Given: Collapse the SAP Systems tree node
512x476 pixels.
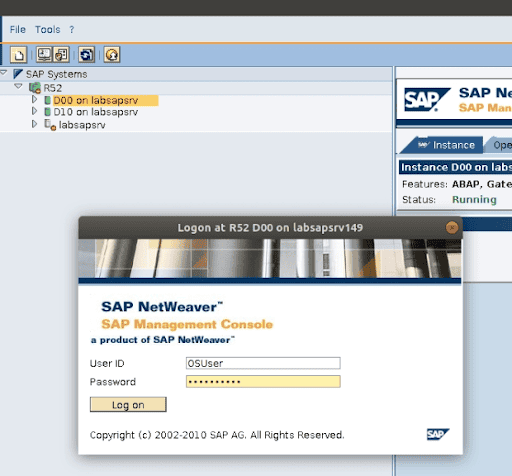Looking at the screenshot, I should click(4, 72).
